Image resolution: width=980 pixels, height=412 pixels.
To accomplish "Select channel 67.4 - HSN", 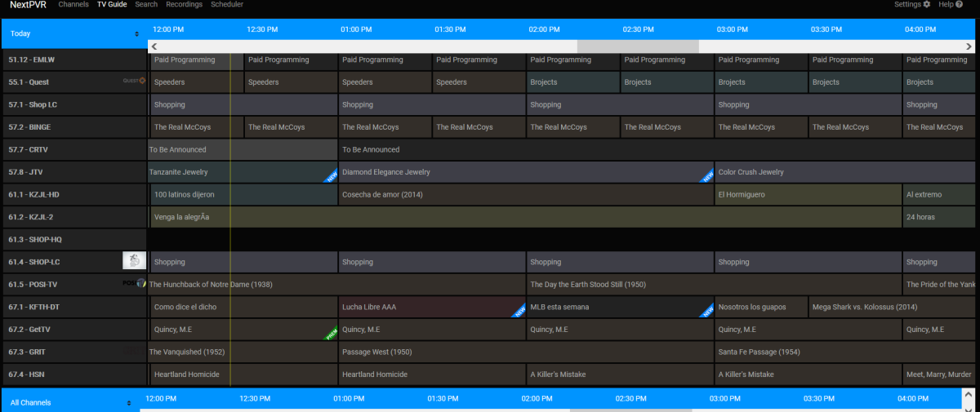I will coord(73,374).
